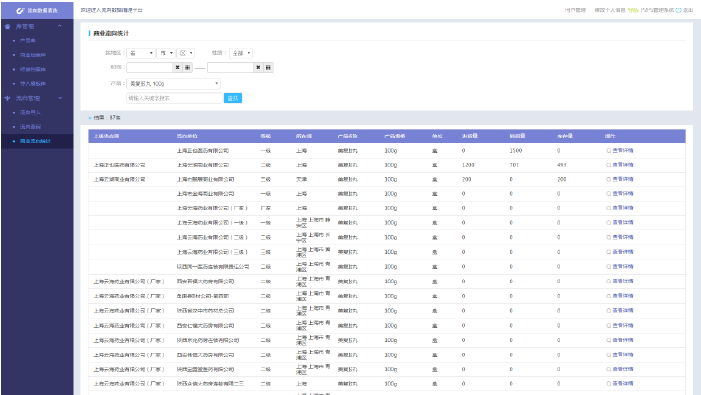Click the magnifier icon in the 厂家 level row
This screenshot has width=701, height=395.
pos(608,208)
